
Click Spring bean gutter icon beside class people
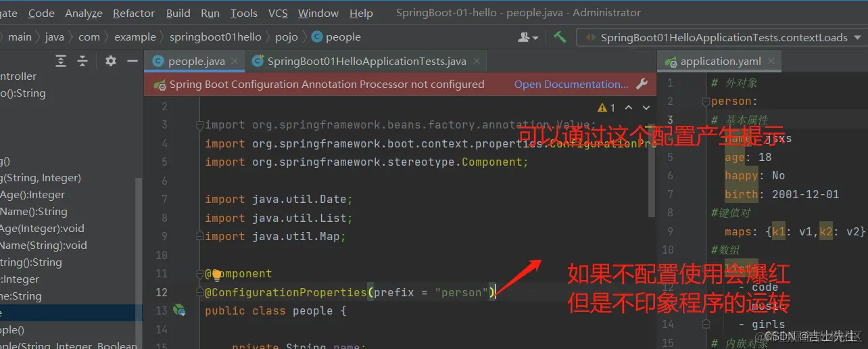pos(179,310)
